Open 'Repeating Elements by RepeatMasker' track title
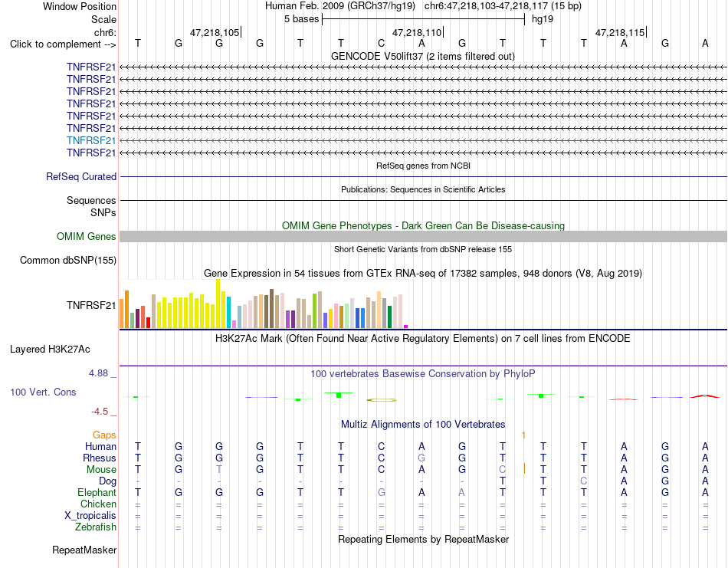The width and height of the screenshot is (728, 568). coord(424,540)
